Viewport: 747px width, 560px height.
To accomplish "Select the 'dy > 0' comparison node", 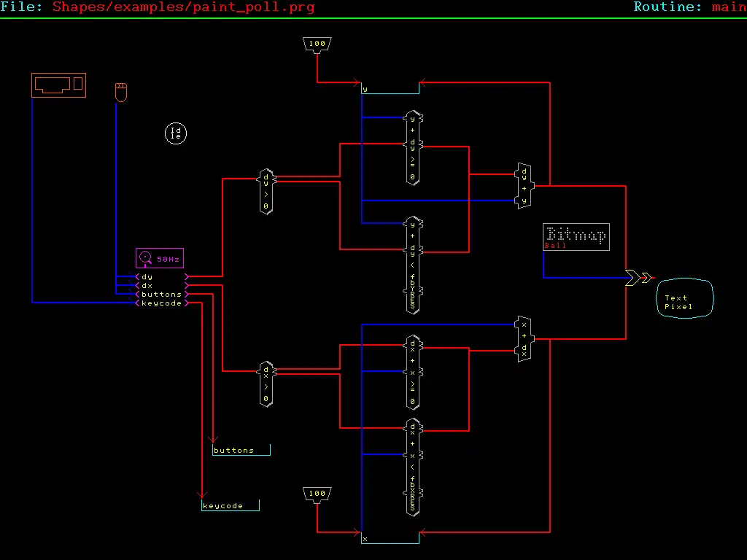I will click(266, 192).
